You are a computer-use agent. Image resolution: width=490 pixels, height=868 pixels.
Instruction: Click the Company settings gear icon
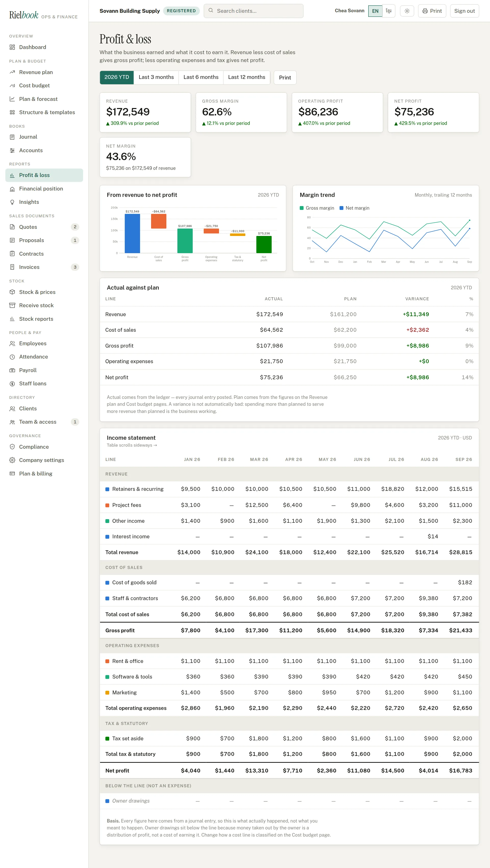pyautogui.click(x=12, y=460)
